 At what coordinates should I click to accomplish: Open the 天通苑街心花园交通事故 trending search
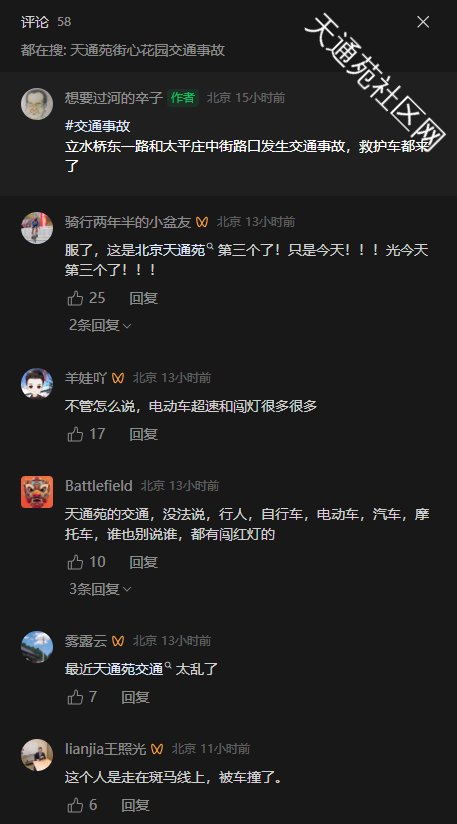[x=148, y=50]
